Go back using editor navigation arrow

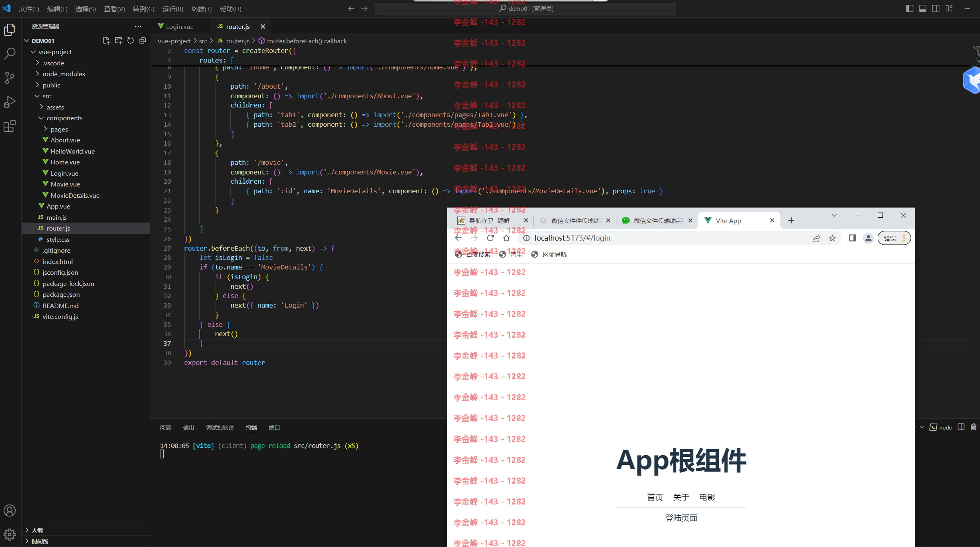pos(351,8)
